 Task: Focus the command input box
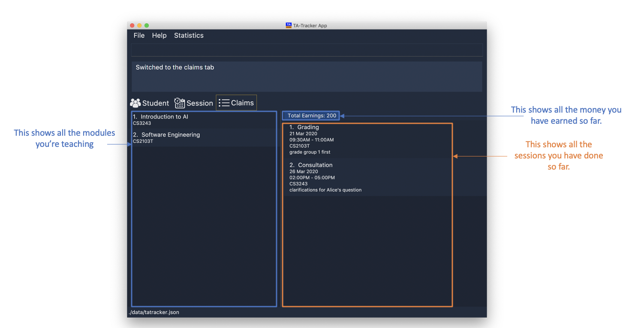tap(307, 50)
